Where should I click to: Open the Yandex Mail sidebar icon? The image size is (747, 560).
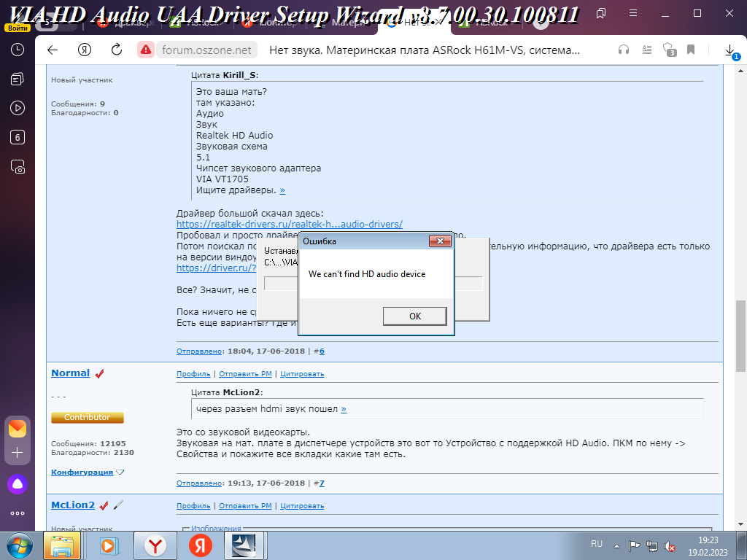click(x=18, y=428)
